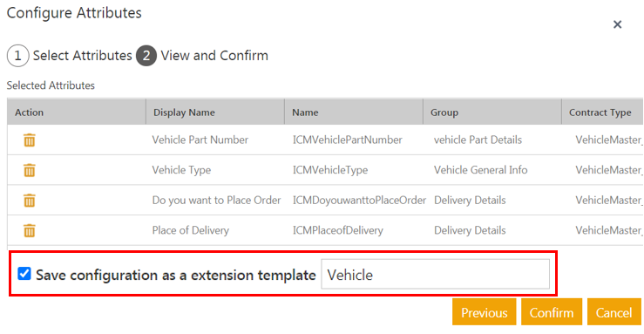
Task: Click the ICMVehicleType name cell
Action: [x=330, y=170]
